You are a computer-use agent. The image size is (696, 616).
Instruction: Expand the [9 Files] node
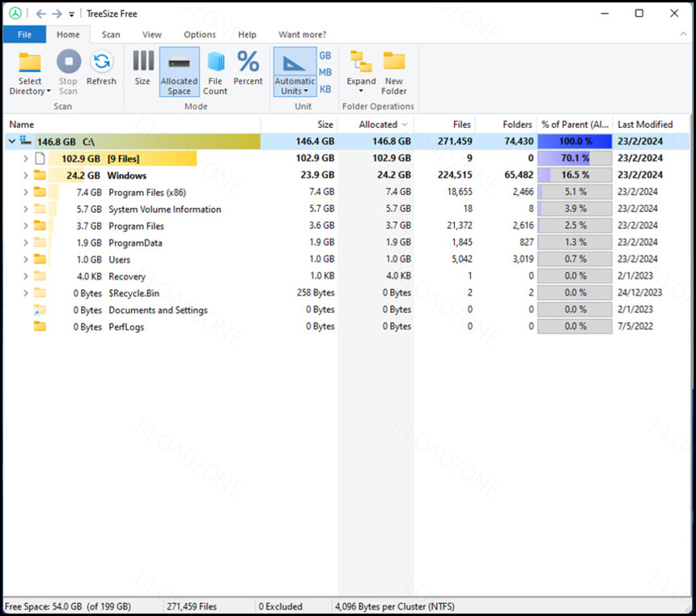point(26,158)
